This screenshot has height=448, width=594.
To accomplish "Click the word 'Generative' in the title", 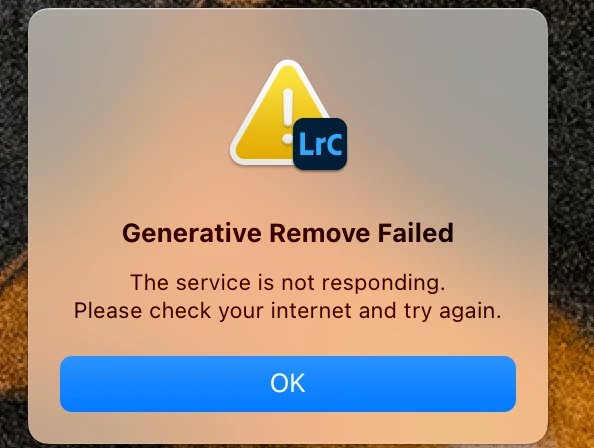I will [192, 233].
